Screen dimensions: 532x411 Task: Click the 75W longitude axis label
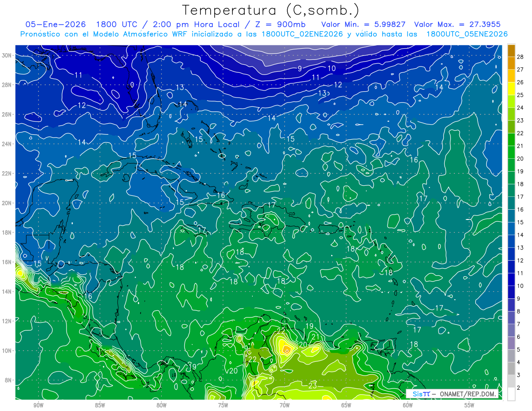pyautogui.click(x=223, y=405)
